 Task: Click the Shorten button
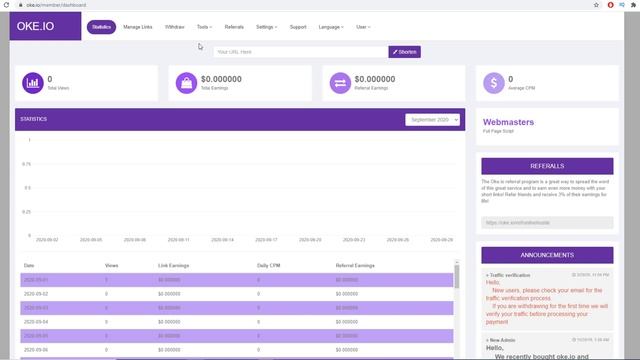click(404, 52)
